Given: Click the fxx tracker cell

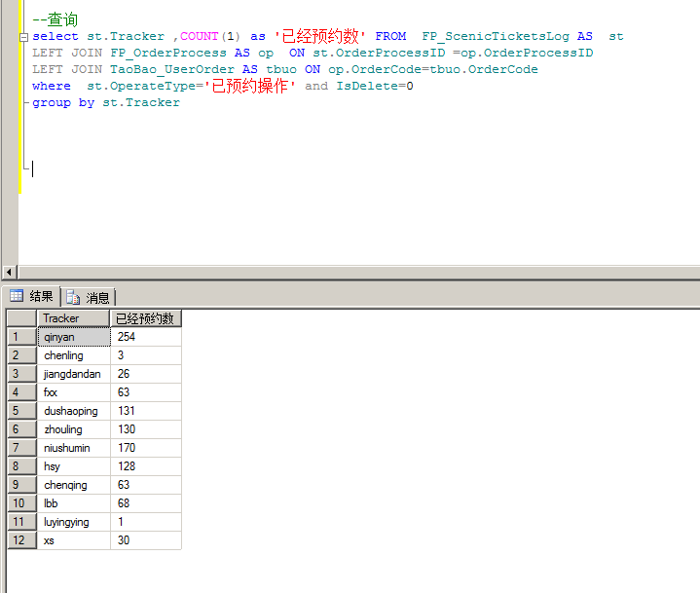Looking at the screenshot, I should coord(74,392).
